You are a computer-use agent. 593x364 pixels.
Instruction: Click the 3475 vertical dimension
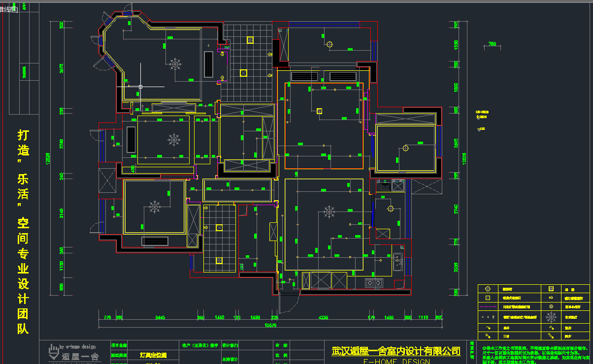click(62, 68)
